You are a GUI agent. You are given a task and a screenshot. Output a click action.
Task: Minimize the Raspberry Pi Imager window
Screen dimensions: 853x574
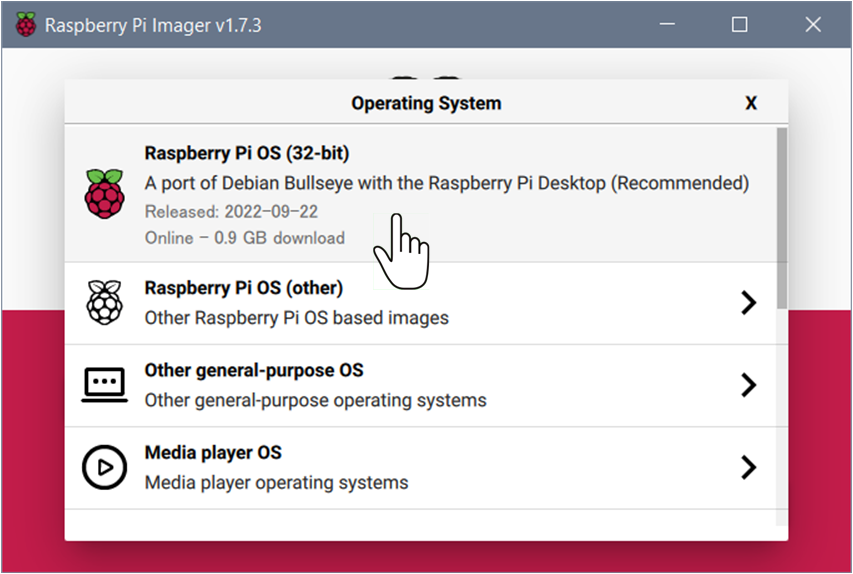pos(667,24)
